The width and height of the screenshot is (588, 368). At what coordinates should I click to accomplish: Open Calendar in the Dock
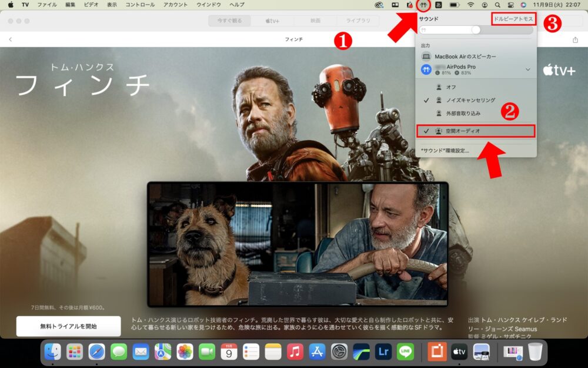point(229,352)
